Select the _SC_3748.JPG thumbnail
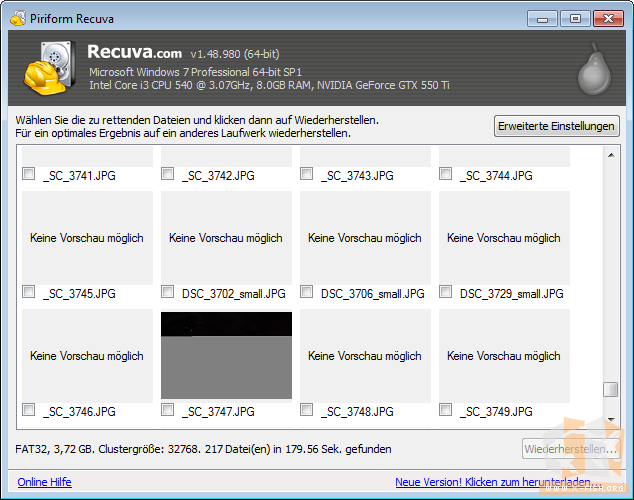634x500 pixels. [366, 356]
